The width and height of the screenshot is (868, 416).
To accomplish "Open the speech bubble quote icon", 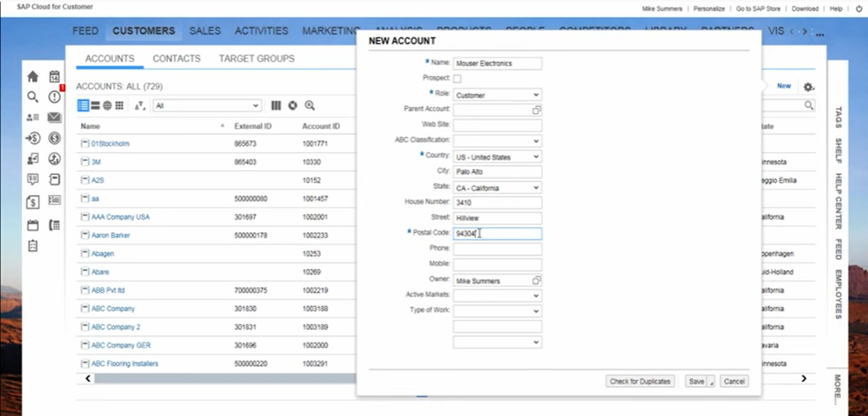I will click(33, 179).
